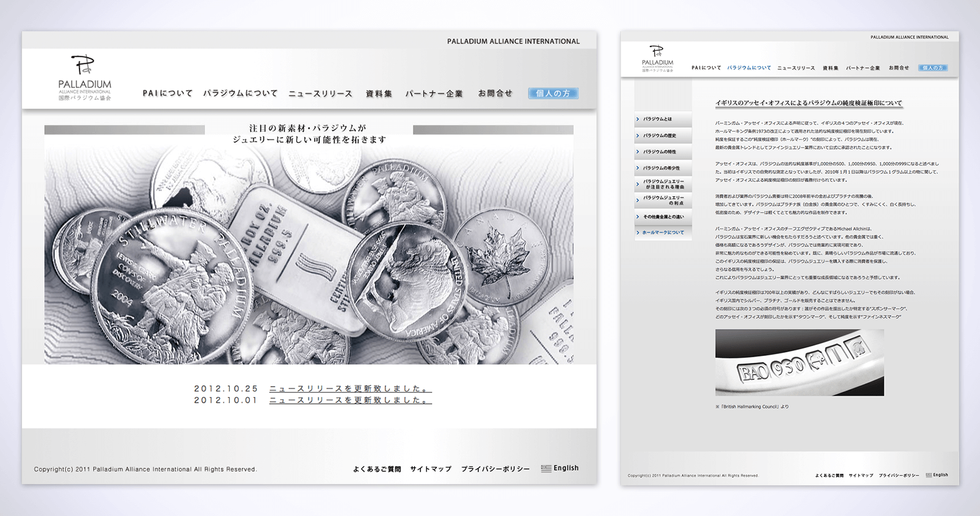Select active sidebar item 'ホールマークについて'
This screenshot has height=516, width=980.
coord(663,233)
